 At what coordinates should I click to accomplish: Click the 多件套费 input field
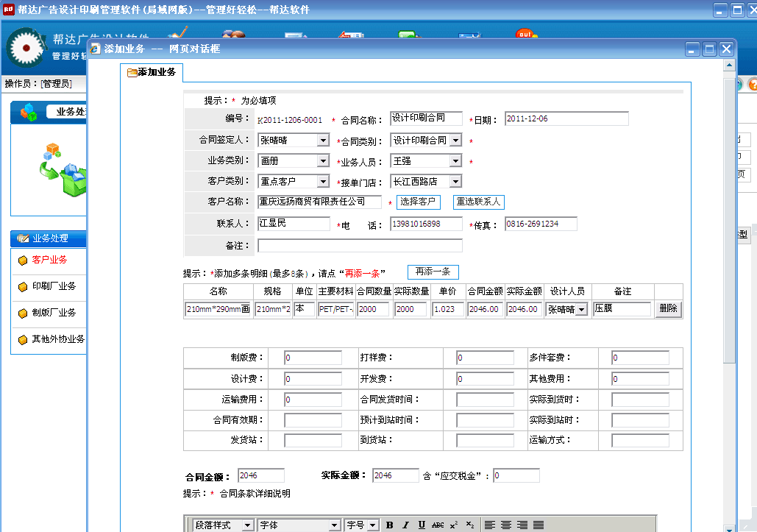[x=640, y=358]
